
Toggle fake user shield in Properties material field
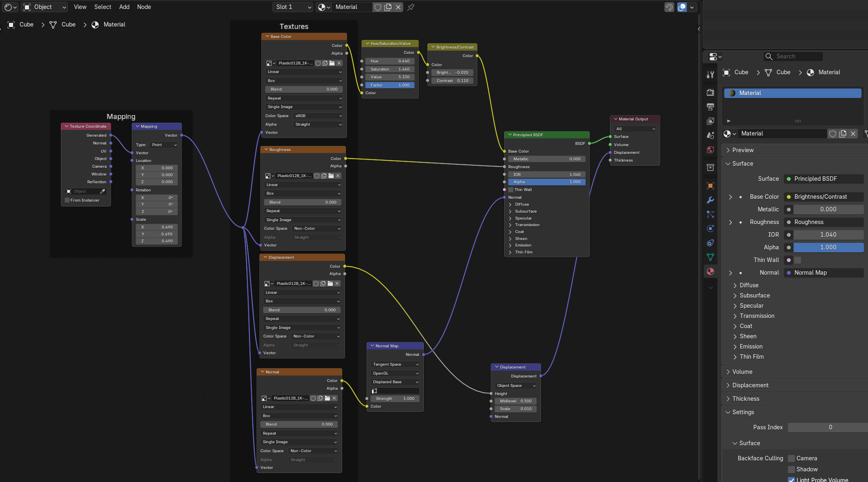click(832, 133)
